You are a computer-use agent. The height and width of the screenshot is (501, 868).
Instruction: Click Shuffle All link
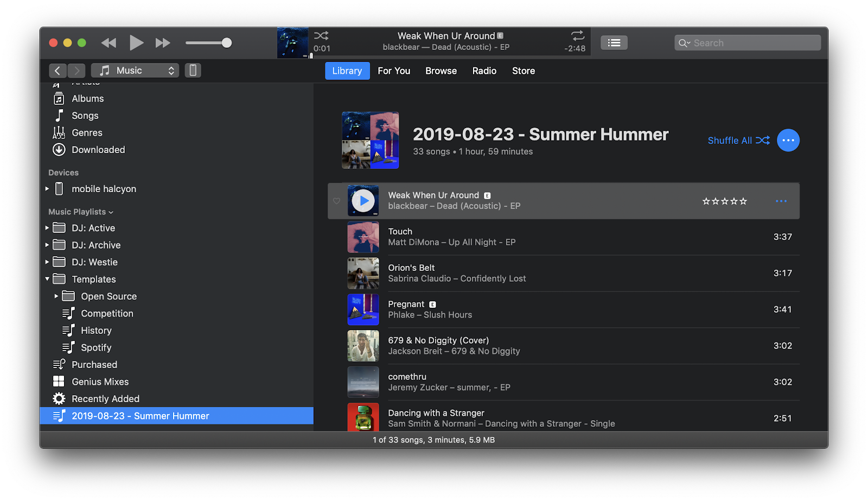click(738, 141)
